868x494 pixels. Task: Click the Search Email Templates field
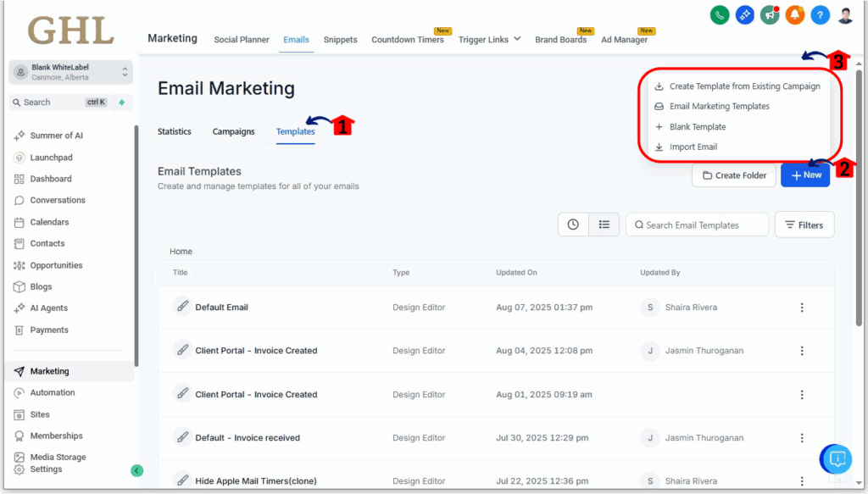point(697,225)
